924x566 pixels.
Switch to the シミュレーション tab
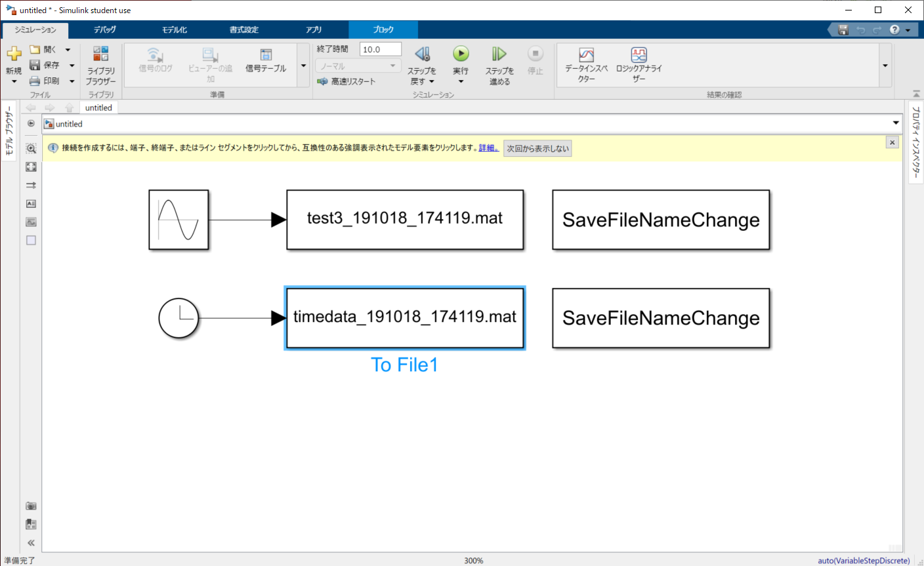[x=35, y=30]
